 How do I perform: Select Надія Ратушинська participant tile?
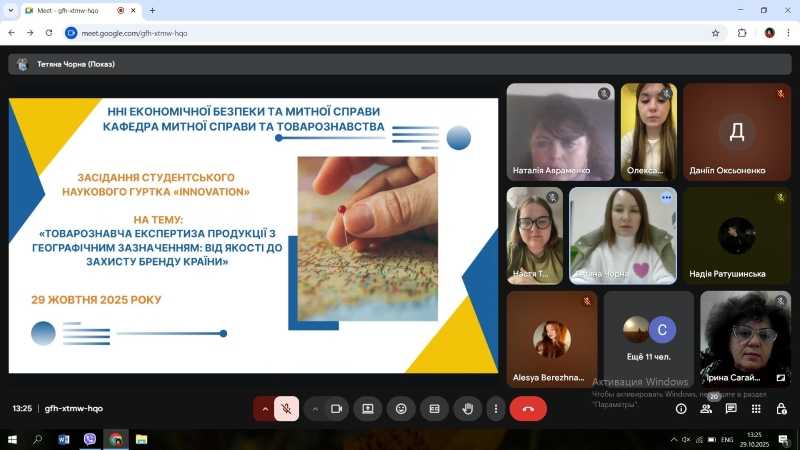tap(737, 235)
